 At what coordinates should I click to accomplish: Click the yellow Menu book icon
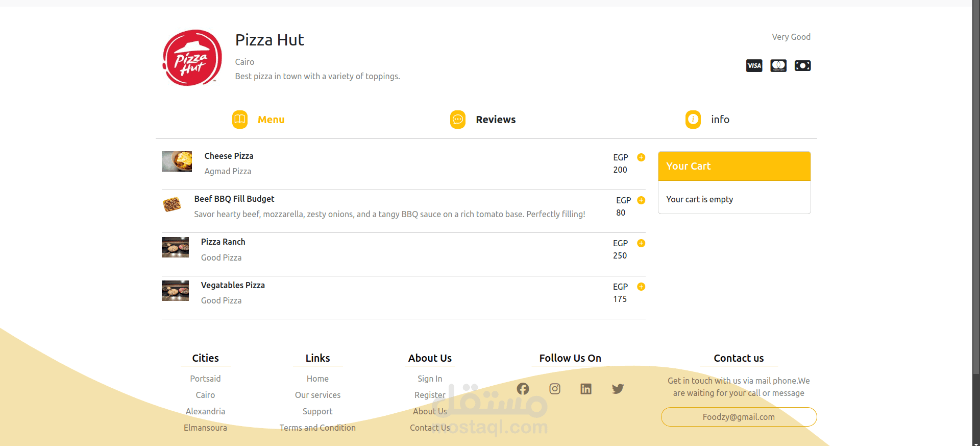click(x=240, y=120)
